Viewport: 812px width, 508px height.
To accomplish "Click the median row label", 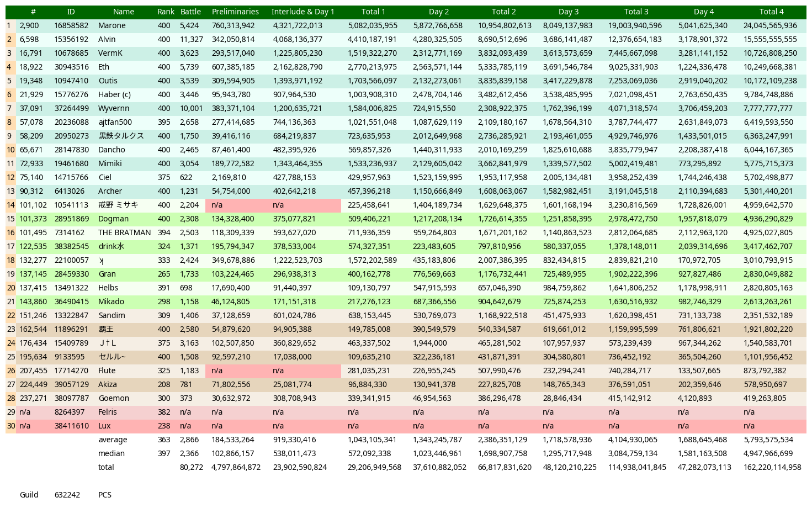I will click(x=112, y=453).
